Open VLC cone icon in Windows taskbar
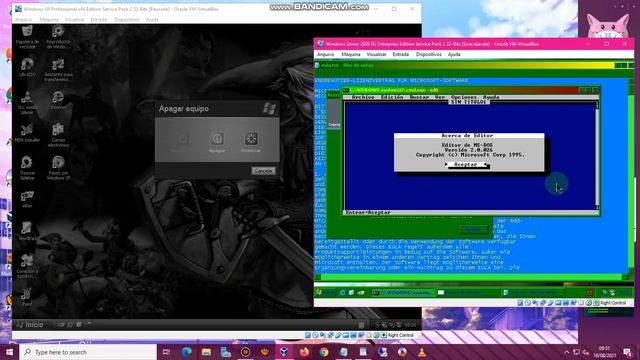The height and width of the screenshot is (360, 640). (x=422, y=352)
